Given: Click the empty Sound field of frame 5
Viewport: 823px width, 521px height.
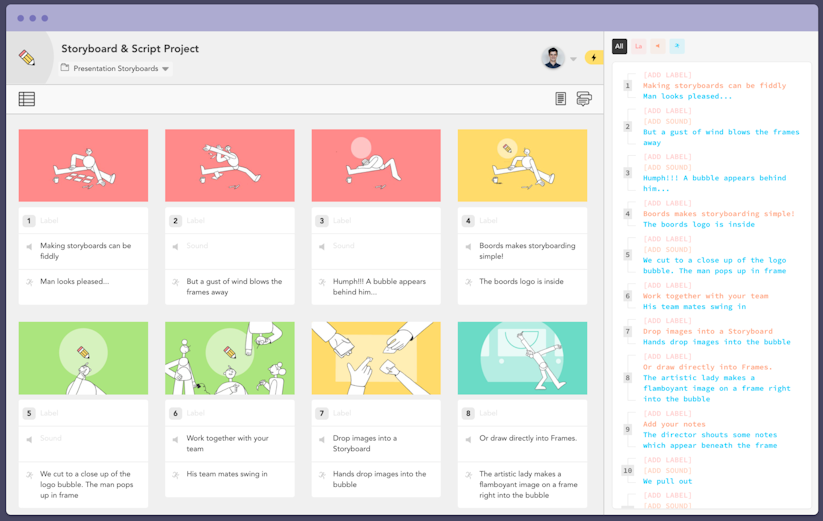Looking at the screenshot, I should (x=83, y=444).
